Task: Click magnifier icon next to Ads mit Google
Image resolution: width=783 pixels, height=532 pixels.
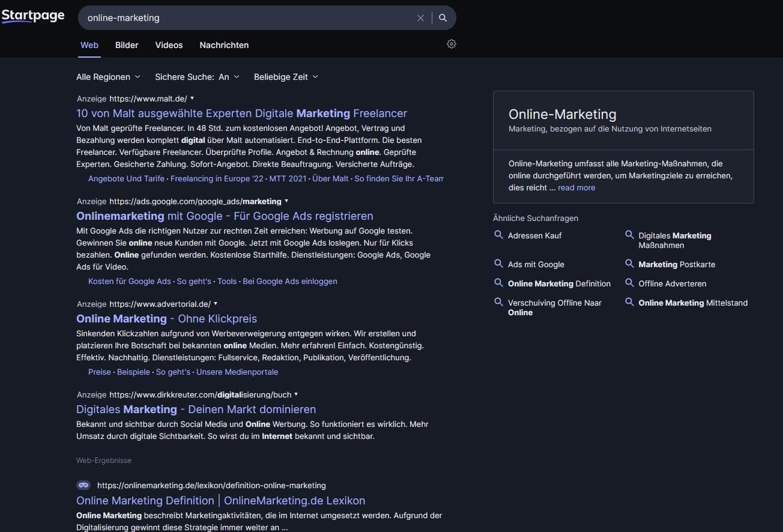Action: coord(498,264)
